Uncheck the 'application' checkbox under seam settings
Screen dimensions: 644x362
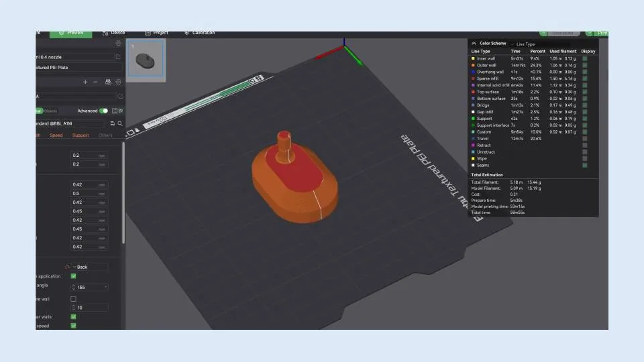73,276
